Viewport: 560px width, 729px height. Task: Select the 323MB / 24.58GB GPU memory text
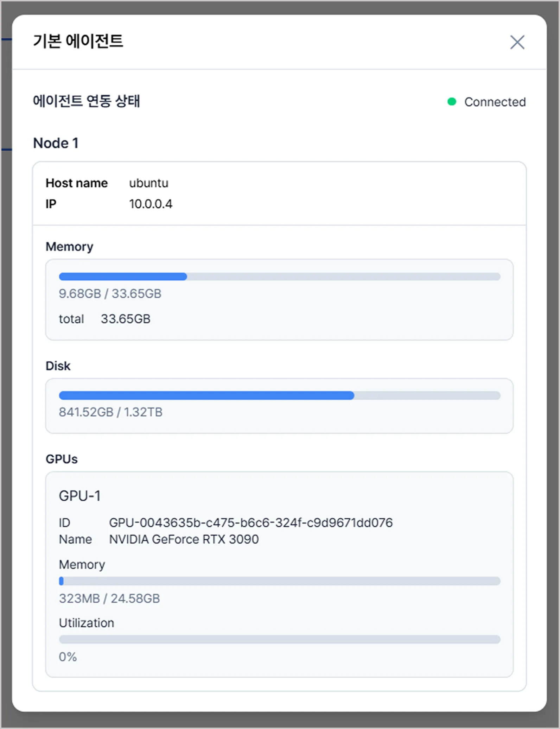(x=109, y=598)
